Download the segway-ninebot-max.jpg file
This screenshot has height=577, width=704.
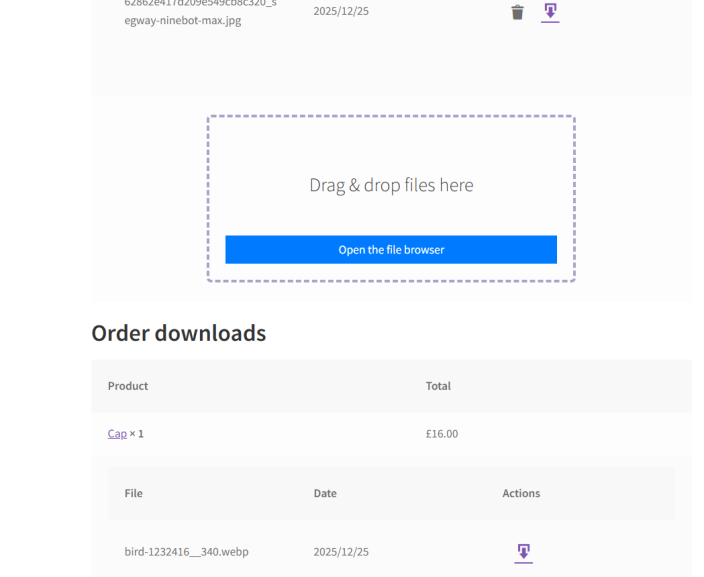[x=550, y=12]
